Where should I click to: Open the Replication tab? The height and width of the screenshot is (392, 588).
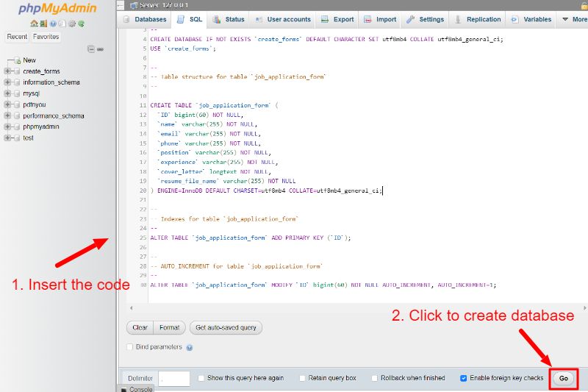[x=477, y=20]
